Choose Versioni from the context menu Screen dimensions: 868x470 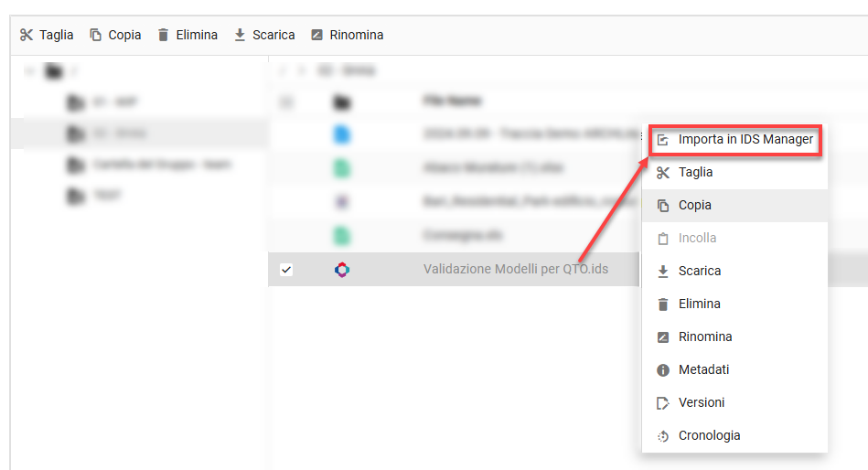point(702,403)
